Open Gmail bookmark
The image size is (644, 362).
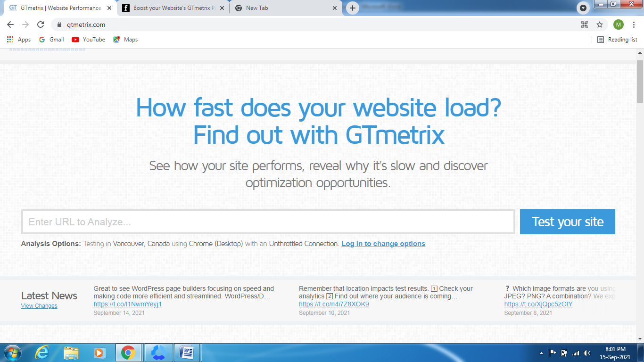(51, 40)
